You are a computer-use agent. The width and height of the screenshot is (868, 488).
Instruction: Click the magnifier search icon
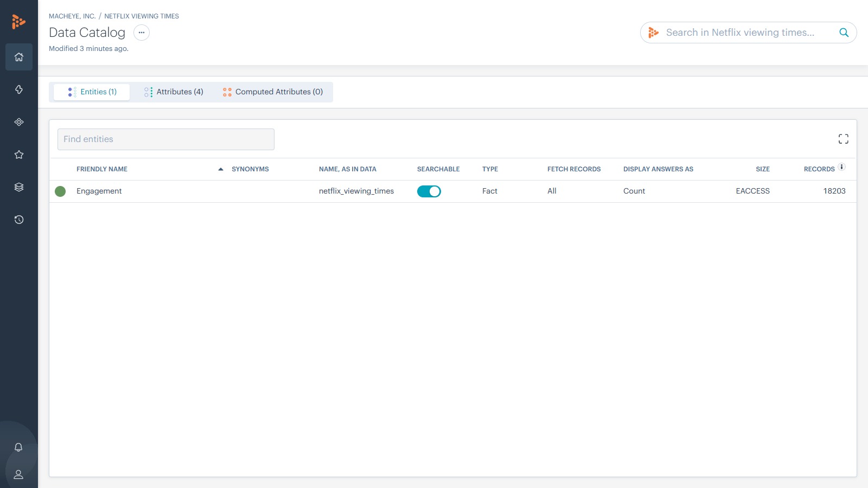844,33
